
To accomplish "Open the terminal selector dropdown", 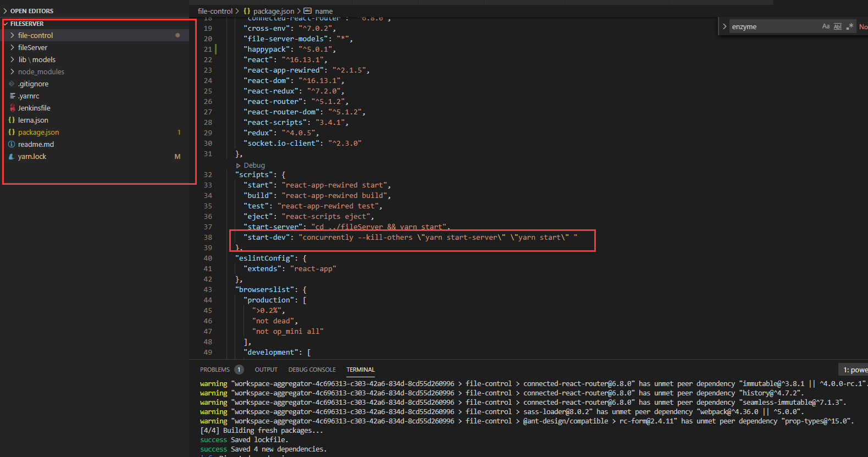I will coord(854,370).
